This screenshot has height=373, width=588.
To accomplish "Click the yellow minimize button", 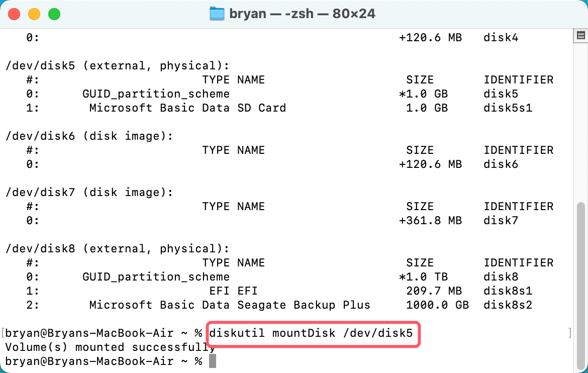I will pos(34,14).
